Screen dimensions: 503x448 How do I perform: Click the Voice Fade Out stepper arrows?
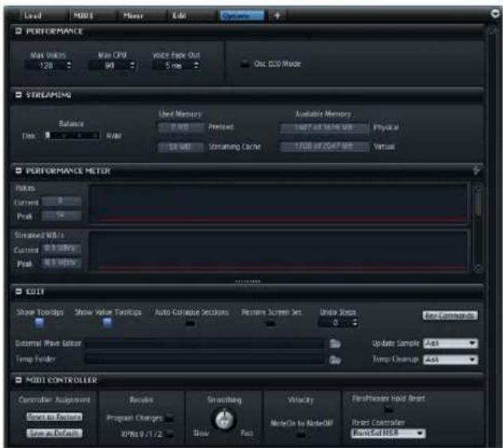click(x=196, y=65)
